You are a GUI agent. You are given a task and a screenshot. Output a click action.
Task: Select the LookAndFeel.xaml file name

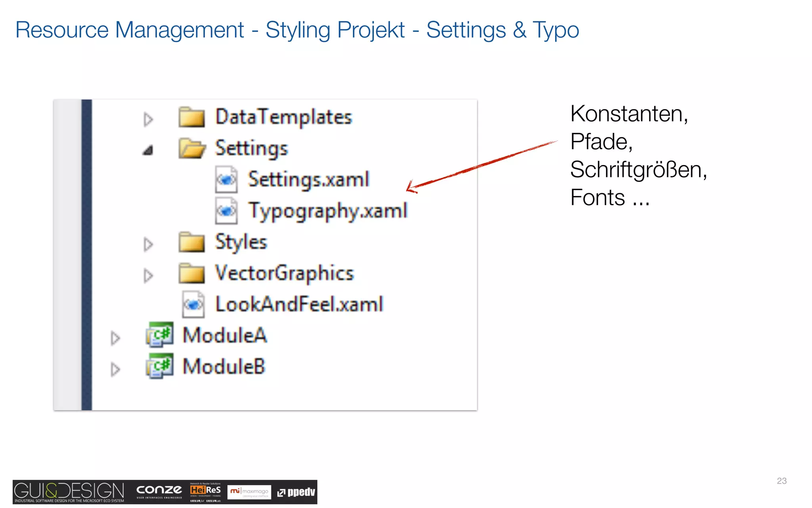[x=299, y=304]
